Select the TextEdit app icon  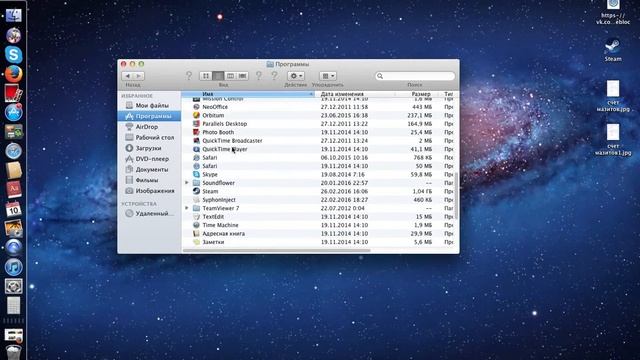[196, 217]
